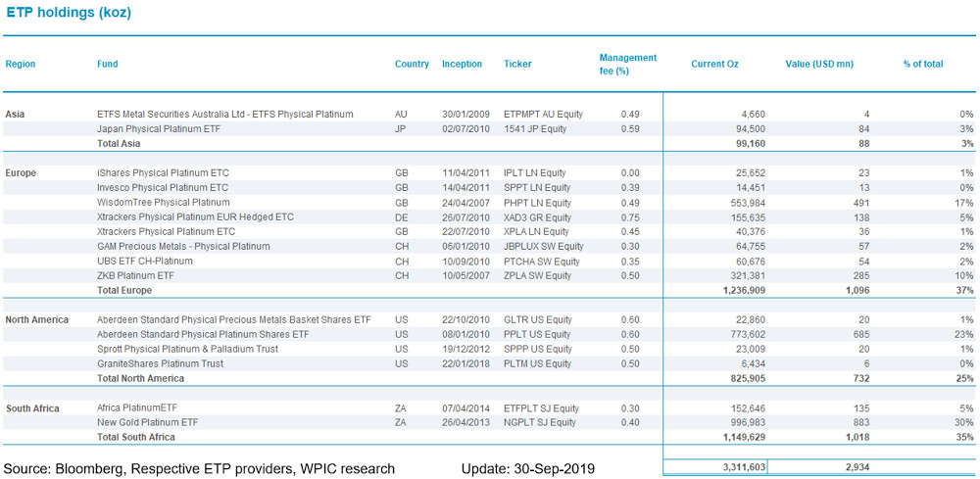The width and height of the screenshot is (980, 479).
Task: Select management fee value '0.75'
Action: pyautogui.click(x=631, y=217)
